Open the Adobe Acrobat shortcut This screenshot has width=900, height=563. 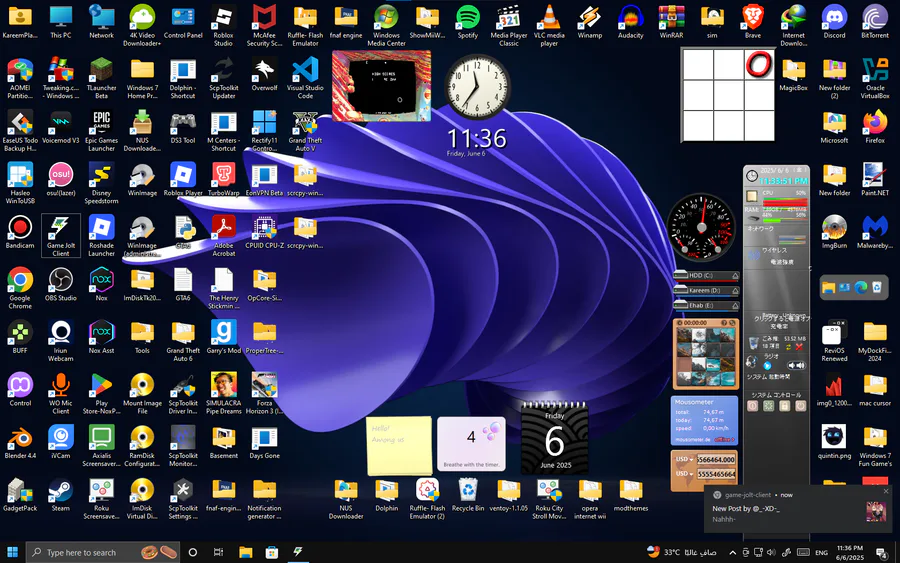click(x=223, y=236)
